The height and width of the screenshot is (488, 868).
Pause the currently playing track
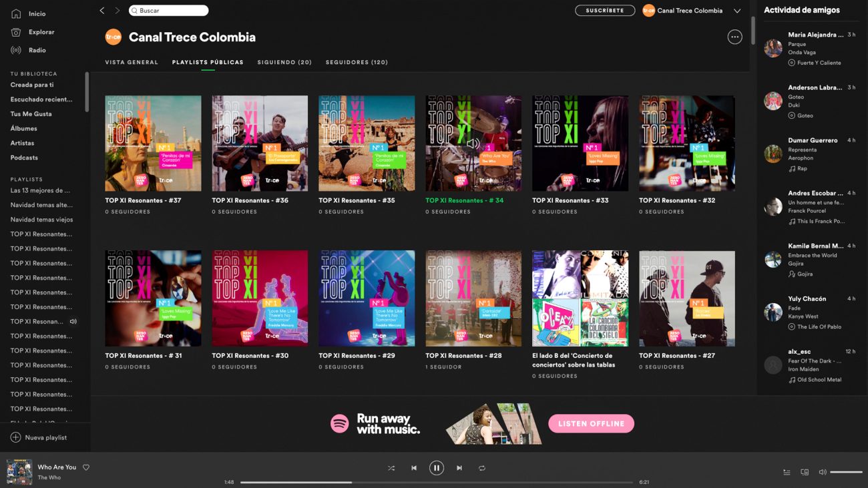[436, 468]
